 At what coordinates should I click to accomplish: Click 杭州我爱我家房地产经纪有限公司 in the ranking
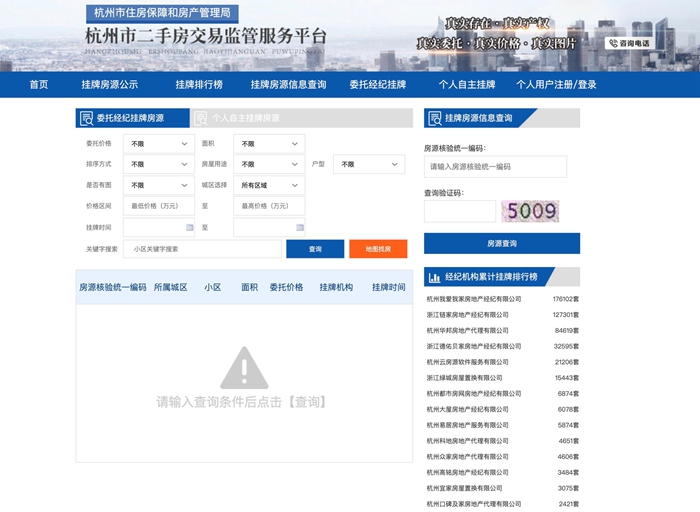click(x=474, y=299)
